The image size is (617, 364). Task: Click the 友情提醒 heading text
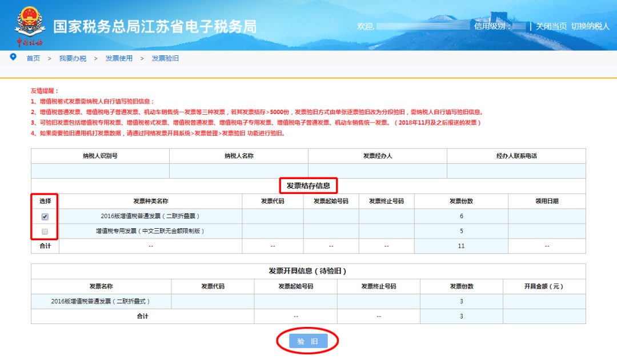45,91
